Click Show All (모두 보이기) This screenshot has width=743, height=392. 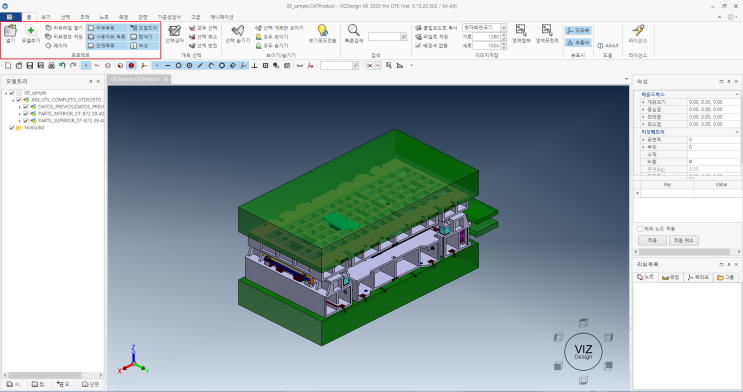272,36
